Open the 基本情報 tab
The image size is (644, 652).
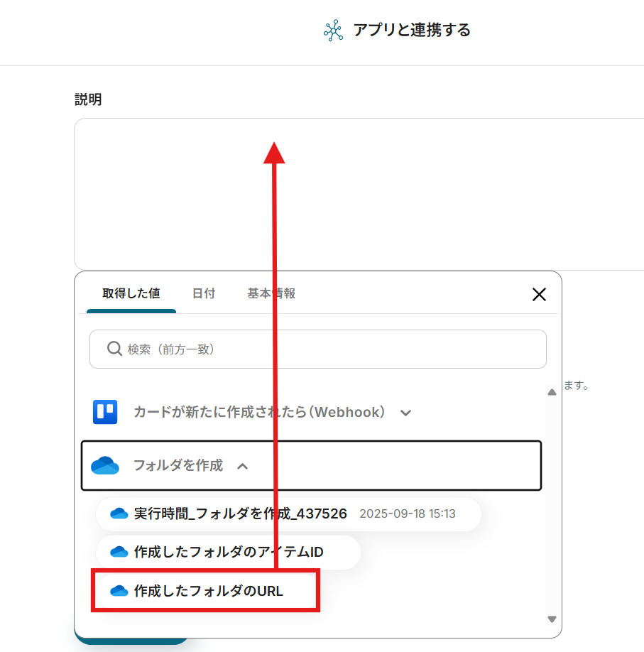pyautogui.click(x=271, y=293)
